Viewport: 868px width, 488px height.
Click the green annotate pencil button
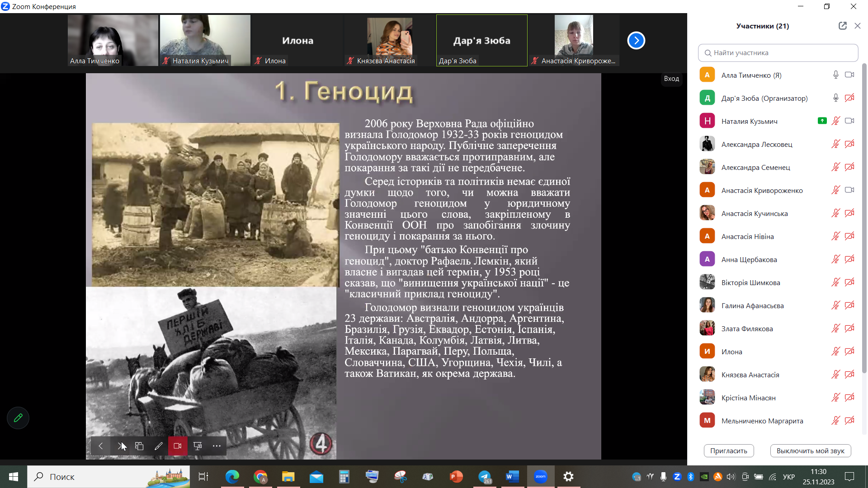click(18, 418)
